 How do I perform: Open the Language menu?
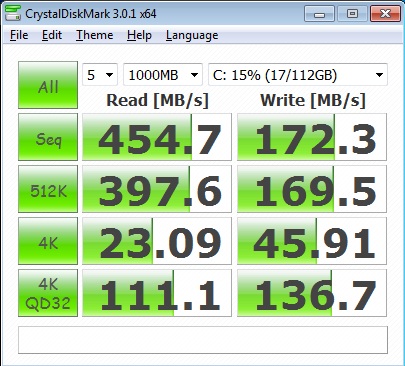(x=192, y=35)
